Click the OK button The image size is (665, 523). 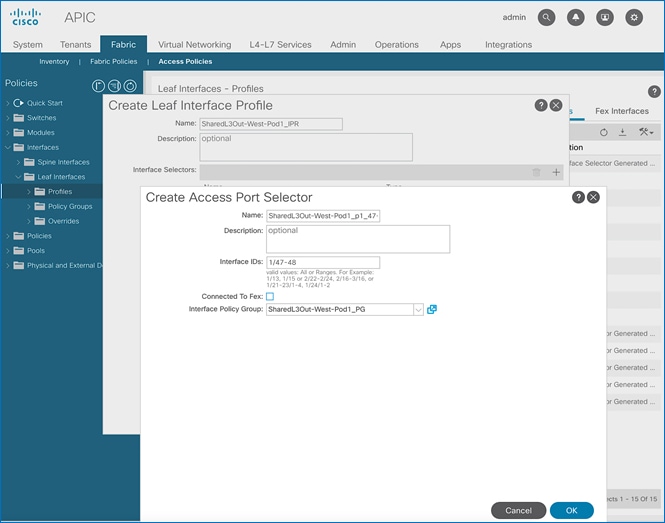tap(572, 510)
